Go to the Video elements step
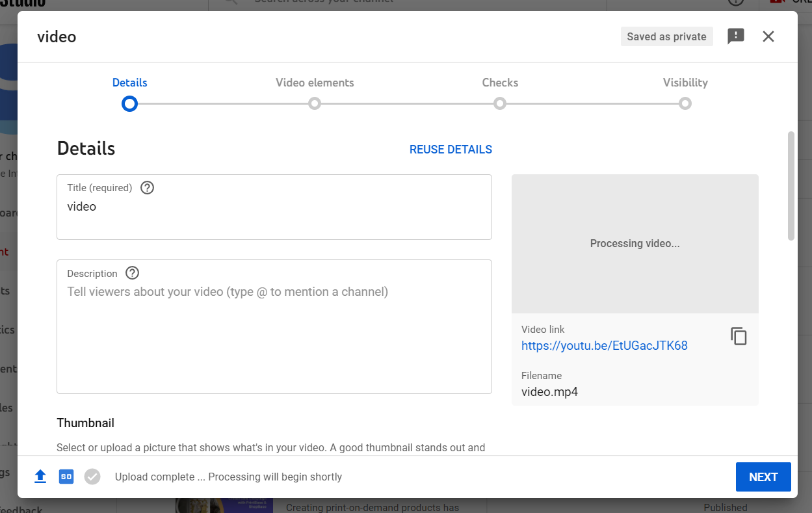The height and width of the screenshot is (513, 812). [315, 83]
